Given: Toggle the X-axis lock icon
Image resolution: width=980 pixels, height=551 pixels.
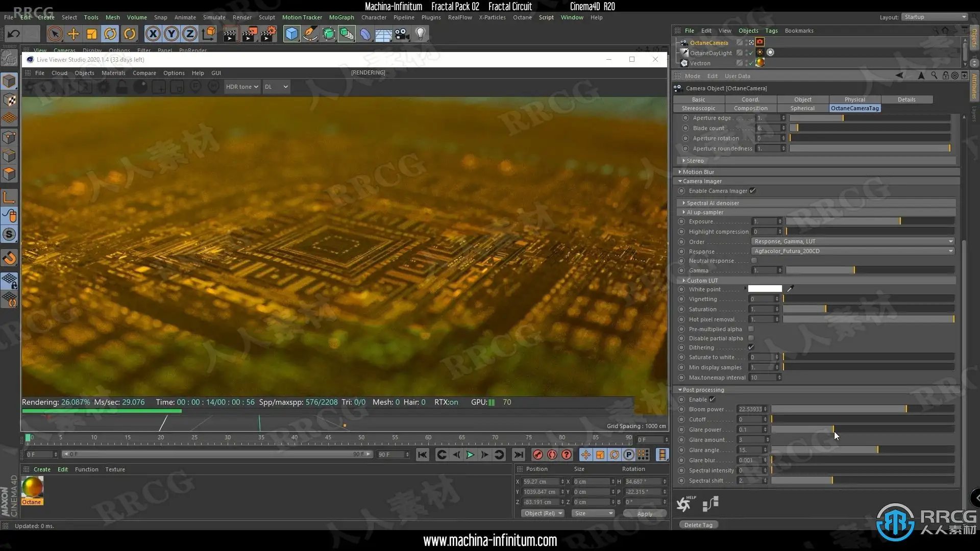Looking at the screenshot, I should pos(152,34).
